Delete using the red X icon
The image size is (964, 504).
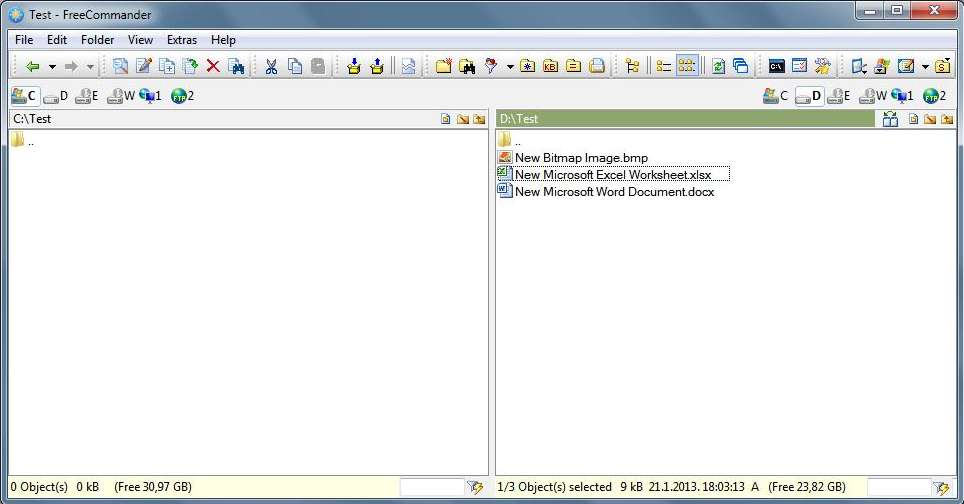pyautogui.click(x=213, y=66)
